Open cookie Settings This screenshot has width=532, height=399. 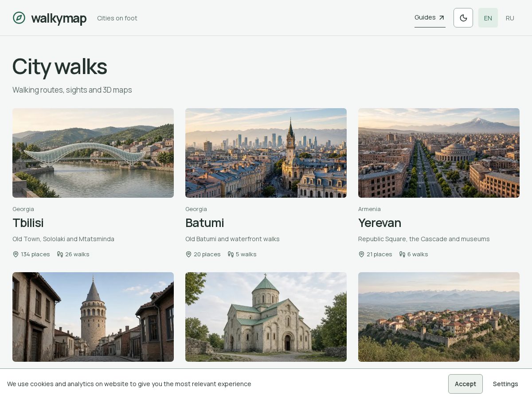[505, 384]
